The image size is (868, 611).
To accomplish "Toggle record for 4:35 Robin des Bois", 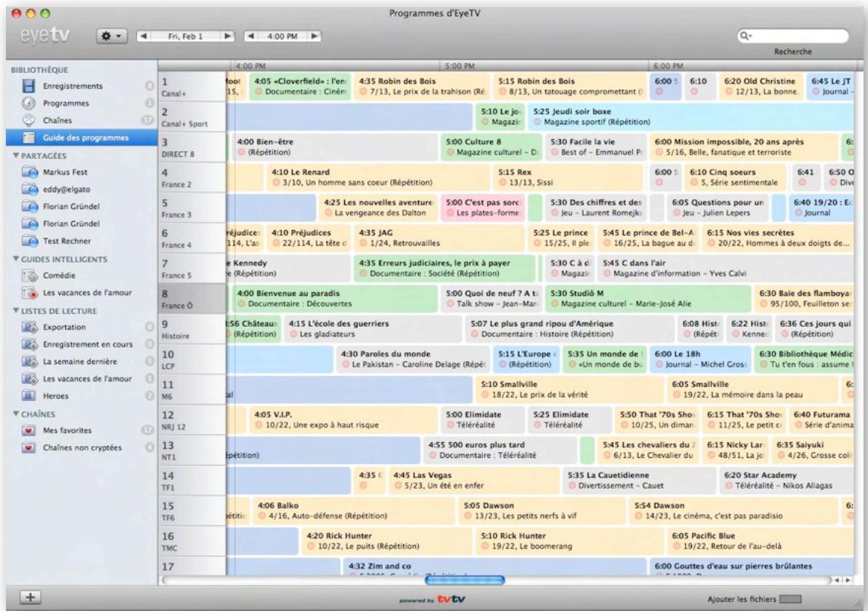I will click(x=363, y=92).
